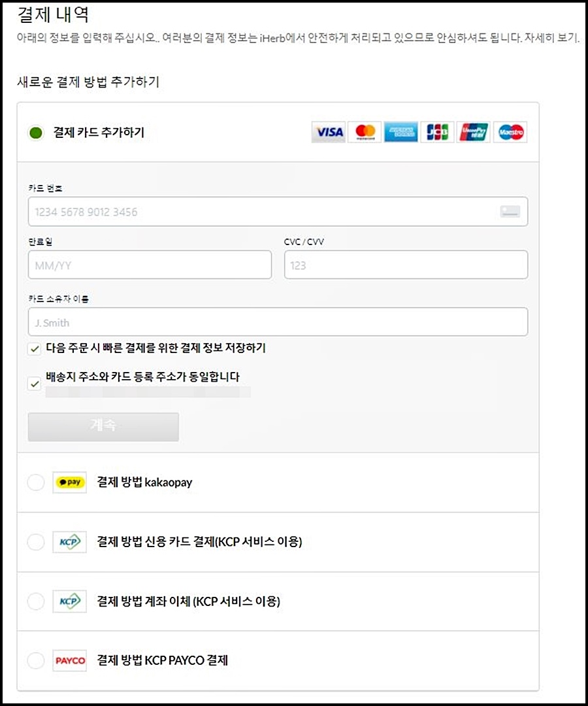Click the Mastercard logo
588x706 pixels.
click(x=365, y=132)
